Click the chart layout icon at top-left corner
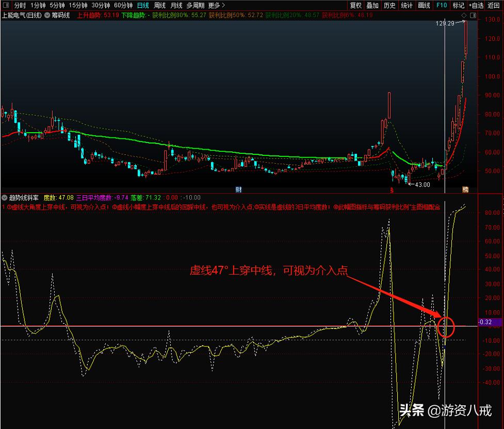This screenshot has height=429, width=504. click(6, 5)
